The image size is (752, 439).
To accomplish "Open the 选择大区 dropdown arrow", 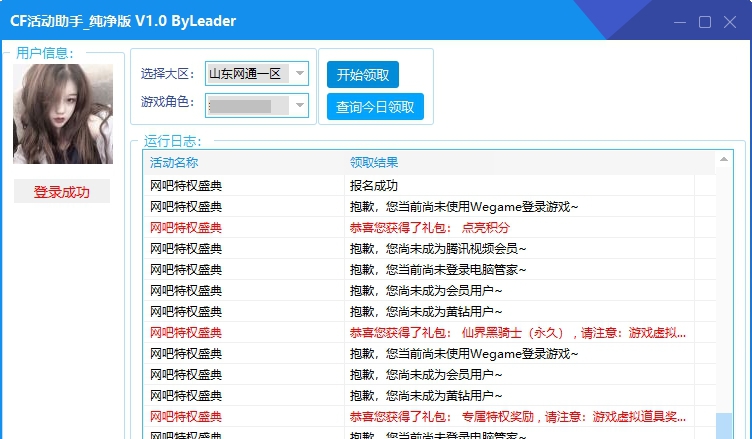I will [300, 73].
